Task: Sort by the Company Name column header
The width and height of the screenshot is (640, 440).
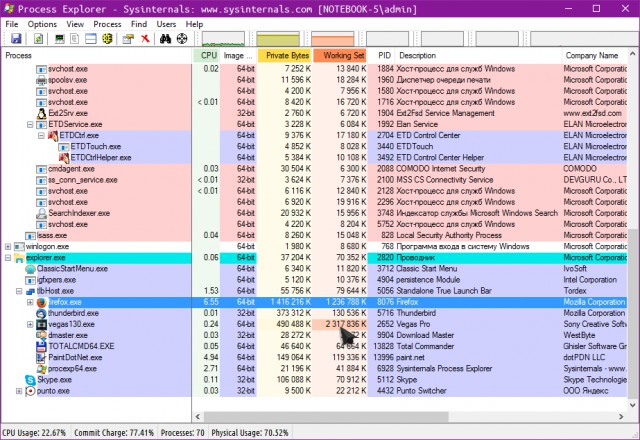Action: coord(594,56)
